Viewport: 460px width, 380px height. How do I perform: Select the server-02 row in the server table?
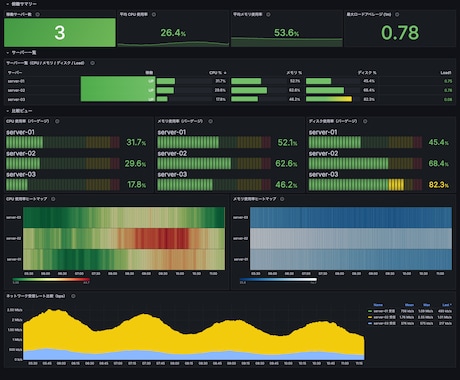click(x=229, y=90)
